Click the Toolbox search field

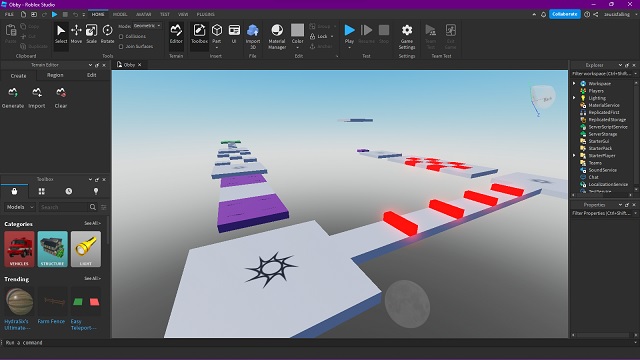64,207
